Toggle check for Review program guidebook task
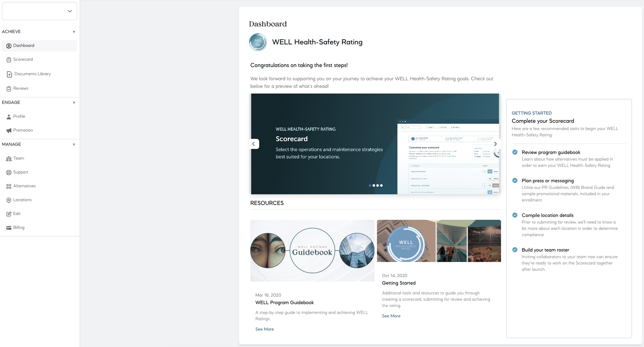This screenshot has height=347, width=644. tap(515, 152)
